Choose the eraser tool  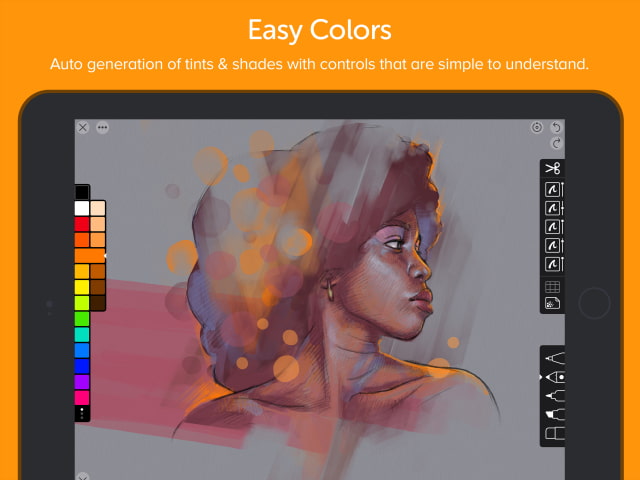pyautogui.click(x=555, y=433)
